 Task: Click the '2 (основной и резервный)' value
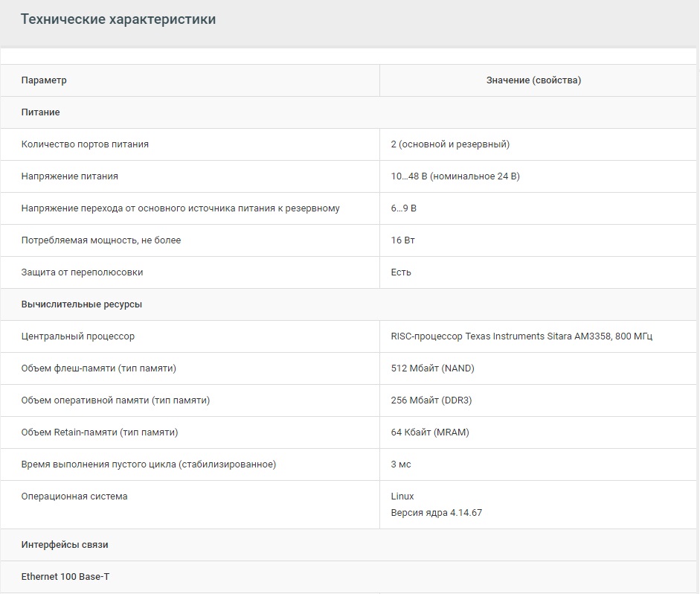point(450,144)
